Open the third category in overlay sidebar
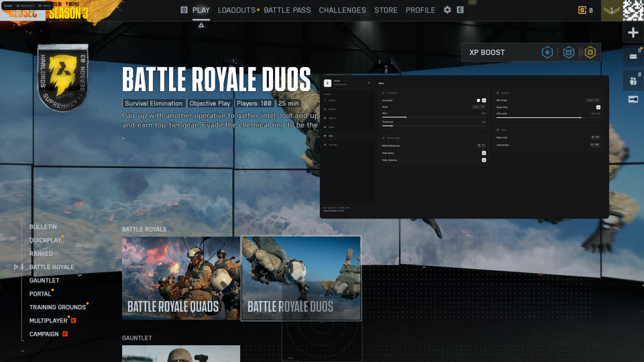 click(346, 118)
